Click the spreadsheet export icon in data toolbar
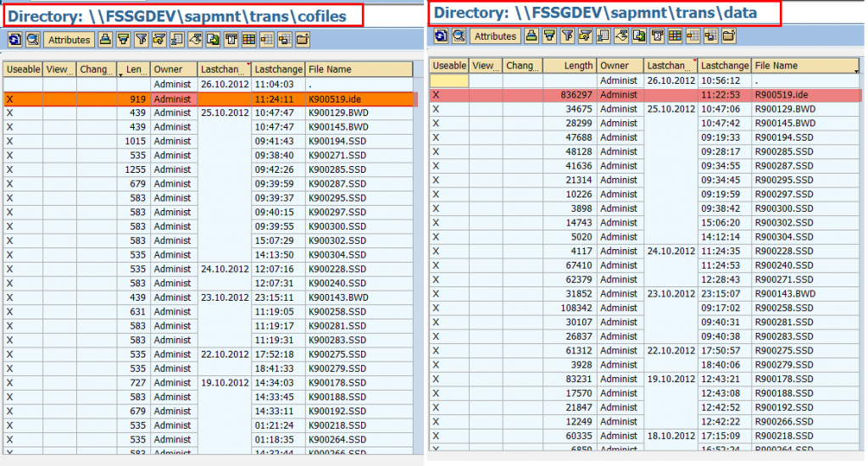868x466 pixels. click(604, 36)
